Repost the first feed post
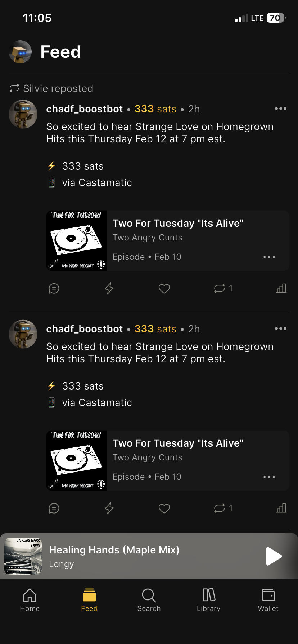 (x=219, y=288)
